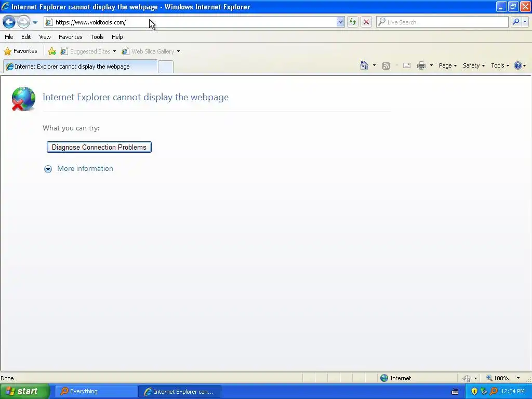The image size is (532, 399).
Task: Open the File menu
Action: 9,37
